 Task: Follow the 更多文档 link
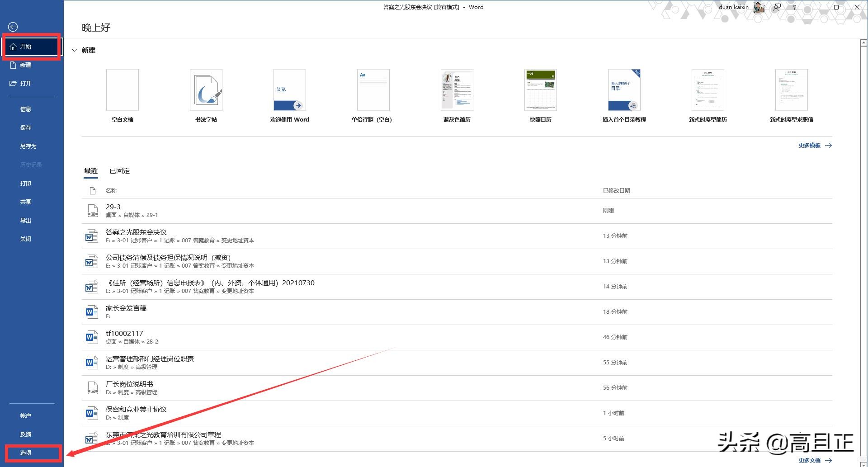point(815,461)
